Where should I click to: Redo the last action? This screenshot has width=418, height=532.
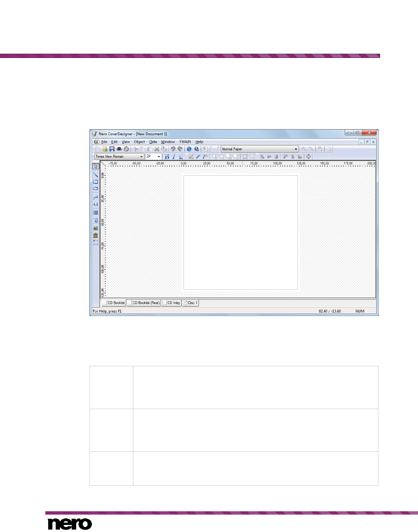tap(180, 149)
